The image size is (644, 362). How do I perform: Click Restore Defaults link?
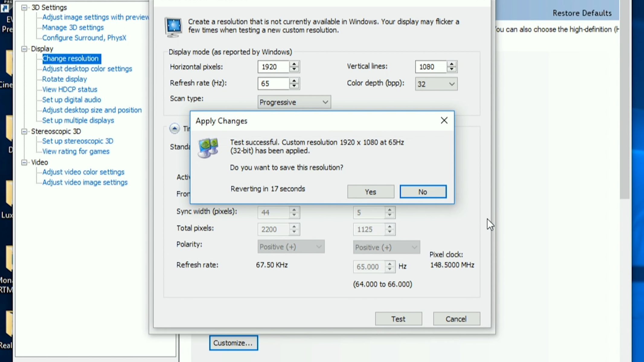click(x=582, y=13)
